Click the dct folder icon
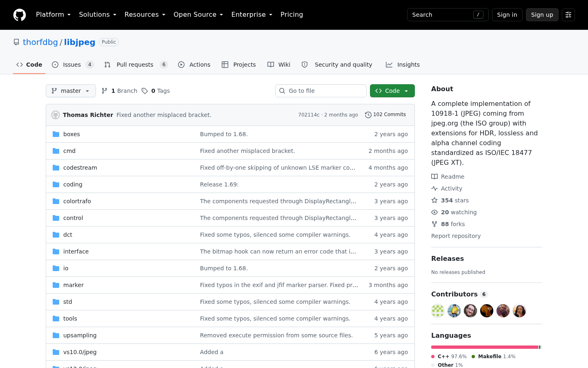Image resolution: width=588 pixels, height=368 pixels. (56, 235)
